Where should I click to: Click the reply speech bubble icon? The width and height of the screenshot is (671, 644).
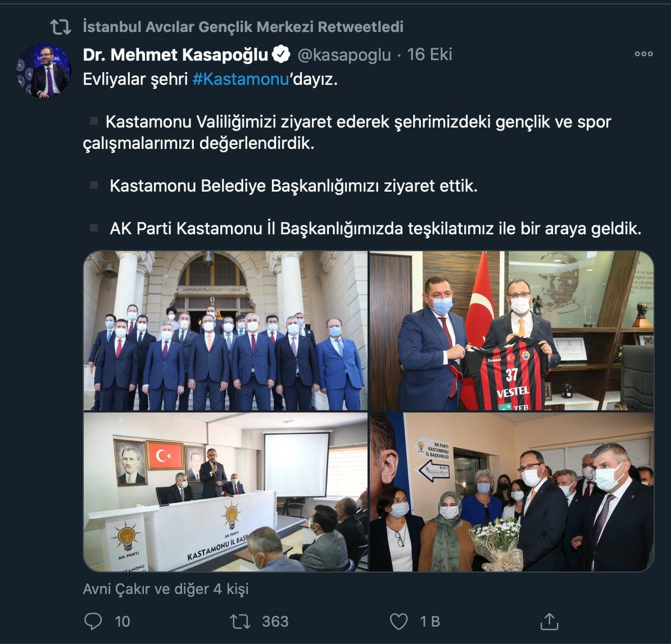tap(93, 622)
